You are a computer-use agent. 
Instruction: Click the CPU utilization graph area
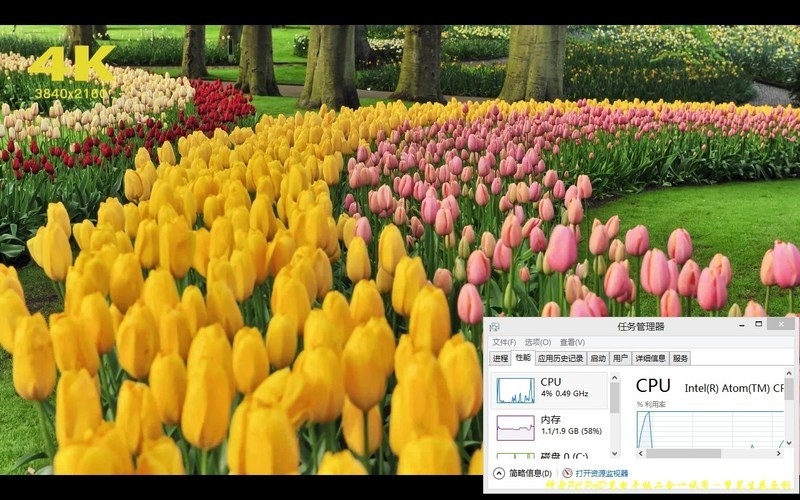click(x=710, y=429)
